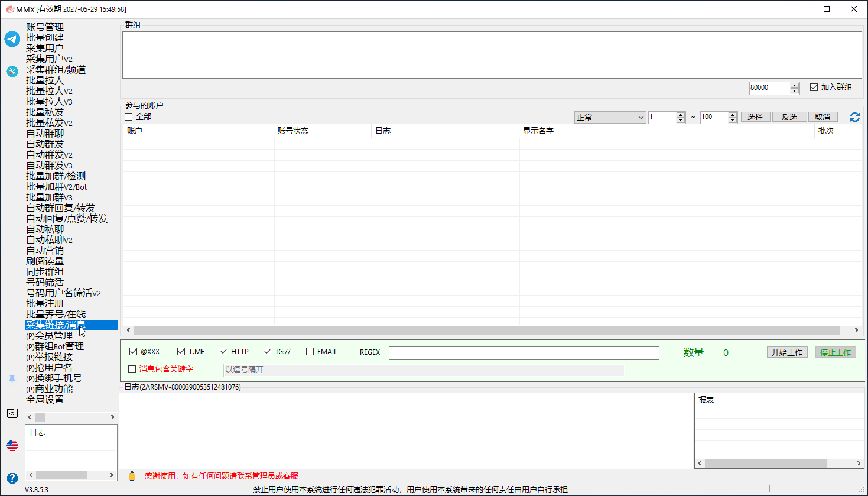Click the 显示名字 column header
The height and width of the screenshot is (496, 868).
[x=667, y=131]
